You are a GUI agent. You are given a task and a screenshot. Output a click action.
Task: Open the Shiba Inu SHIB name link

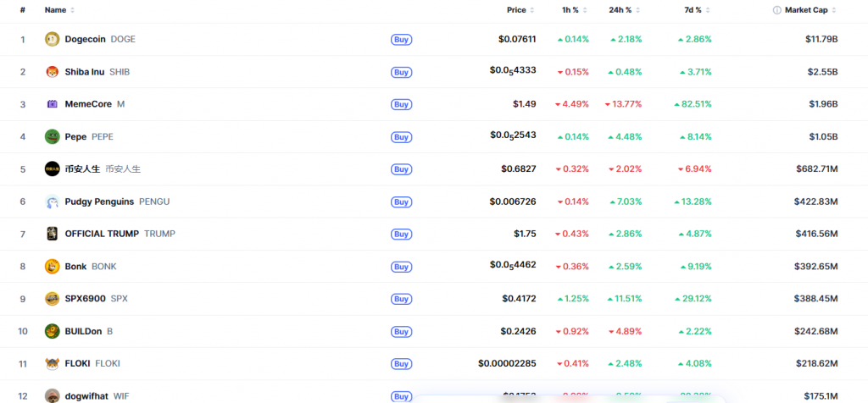[x=97, y=72]
